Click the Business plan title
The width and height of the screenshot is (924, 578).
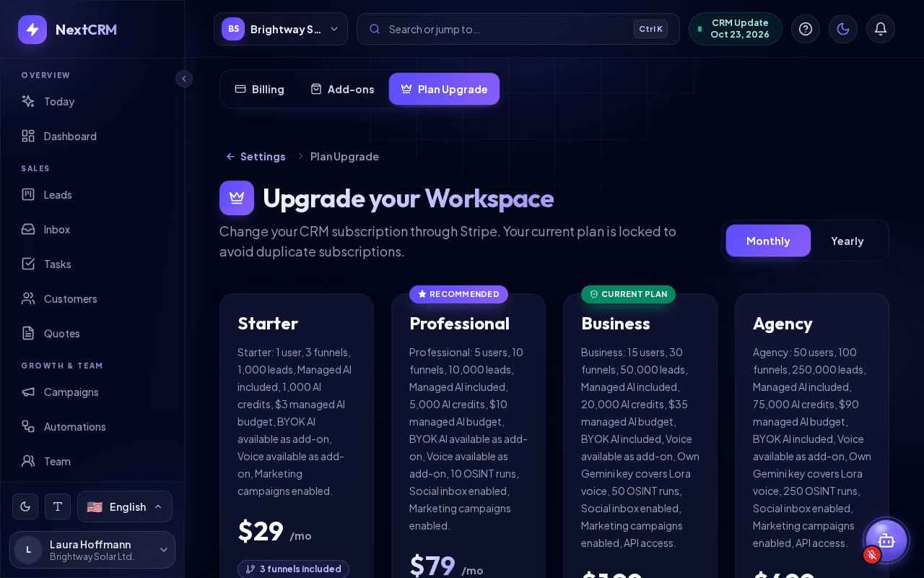tap(616, 324)
